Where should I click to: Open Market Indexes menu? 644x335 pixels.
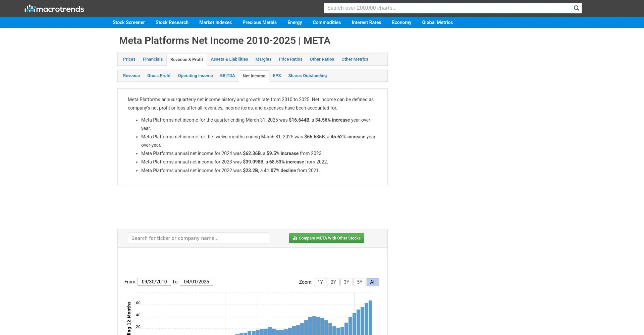215,22
